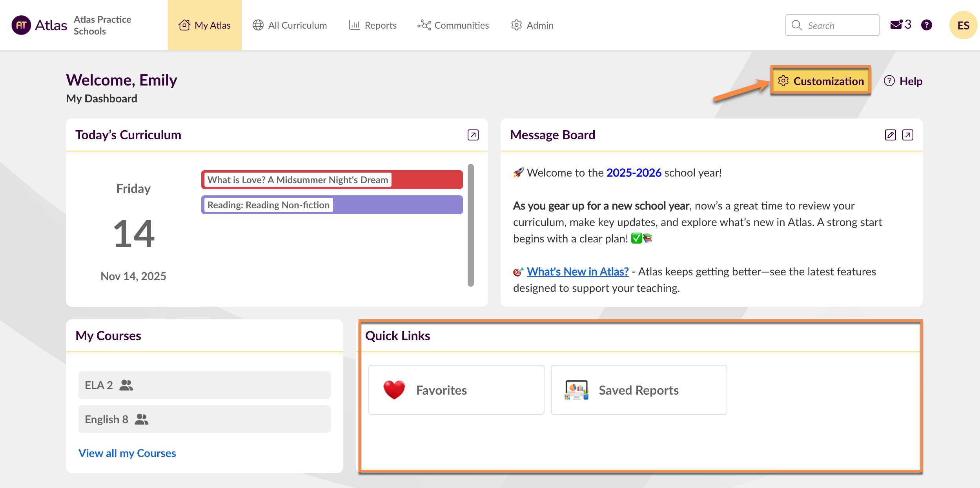The image size is (980, 488).
Task: Open the mail messages envelope icon
Action: click(896, 25)
